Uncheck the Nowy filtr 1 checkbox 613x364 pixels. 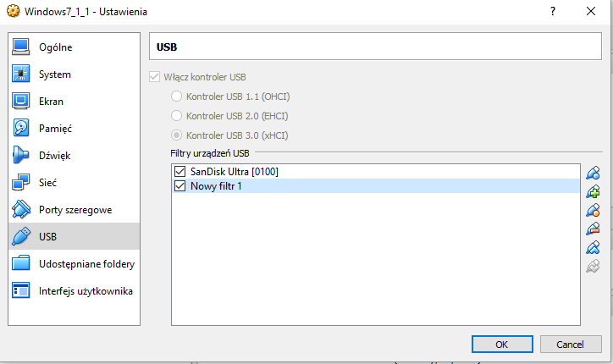click(x=179, y=186)
